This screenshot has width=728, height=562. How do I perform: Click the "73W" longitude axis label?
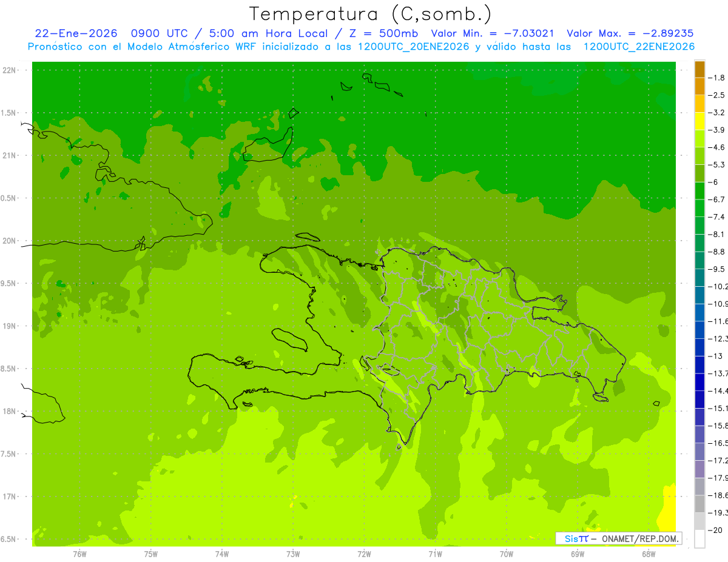pyautogui.click(x=293, y=554)
